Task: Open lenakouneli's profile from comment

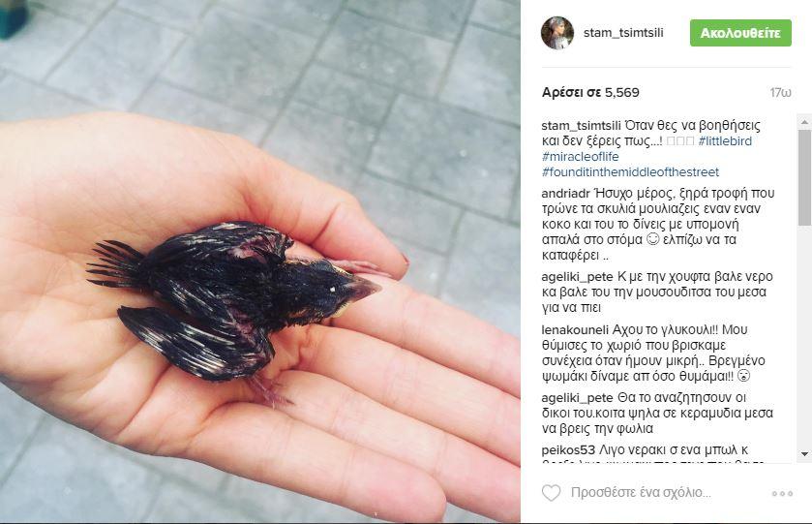Action: [x=575, y=329]
